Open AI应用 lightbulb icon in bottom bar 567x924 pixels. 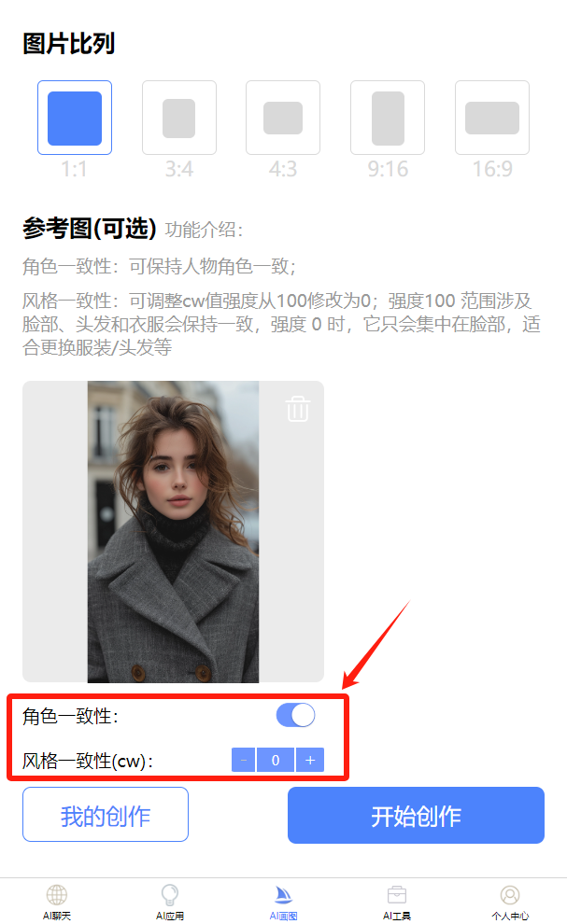coord(170,895)
